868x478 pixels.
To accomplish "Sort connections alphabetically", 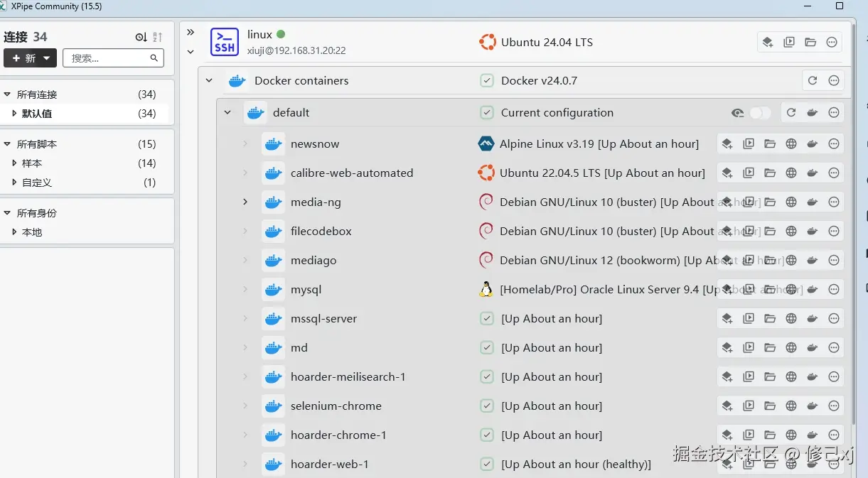I will pyautogui.click(x=158, y=37).
